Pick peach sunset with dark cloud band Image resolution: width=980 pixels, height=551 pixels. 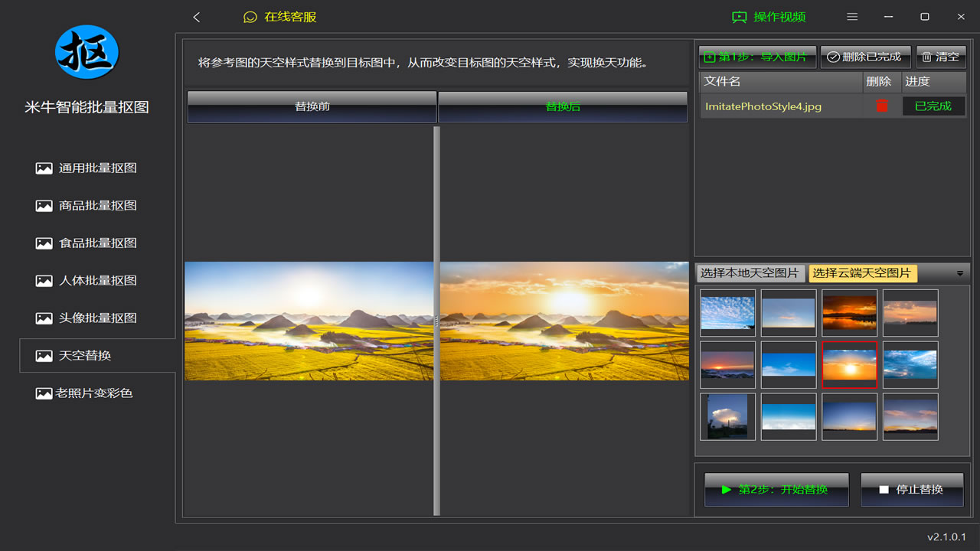[910, 313]
